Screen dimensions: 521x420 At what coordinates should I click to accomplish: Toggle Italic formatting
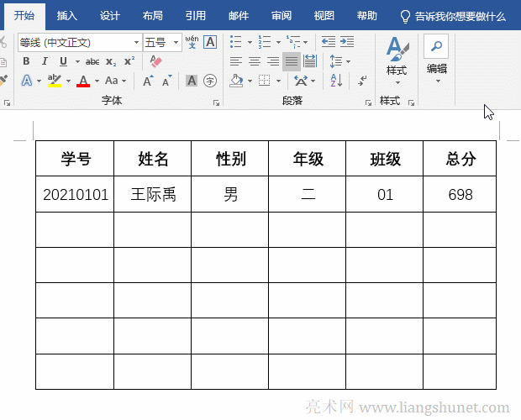click(45, 61)
